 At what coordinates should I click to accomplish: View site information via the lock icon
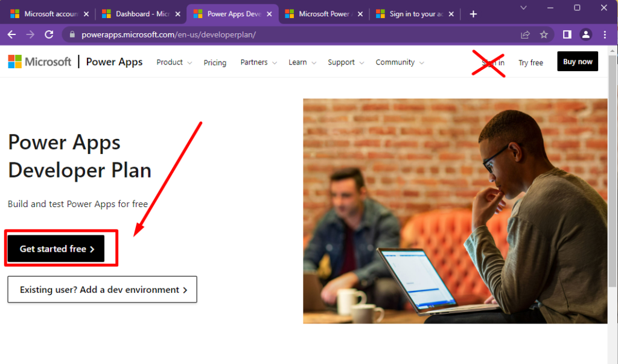click(72, 34)
